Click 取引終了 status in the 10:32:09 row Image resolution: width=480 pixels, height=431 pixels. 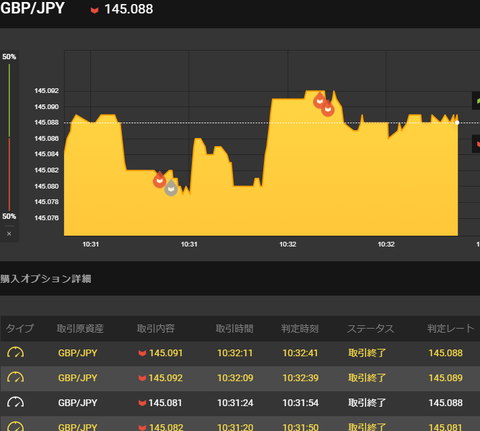(x=367, y=378)
